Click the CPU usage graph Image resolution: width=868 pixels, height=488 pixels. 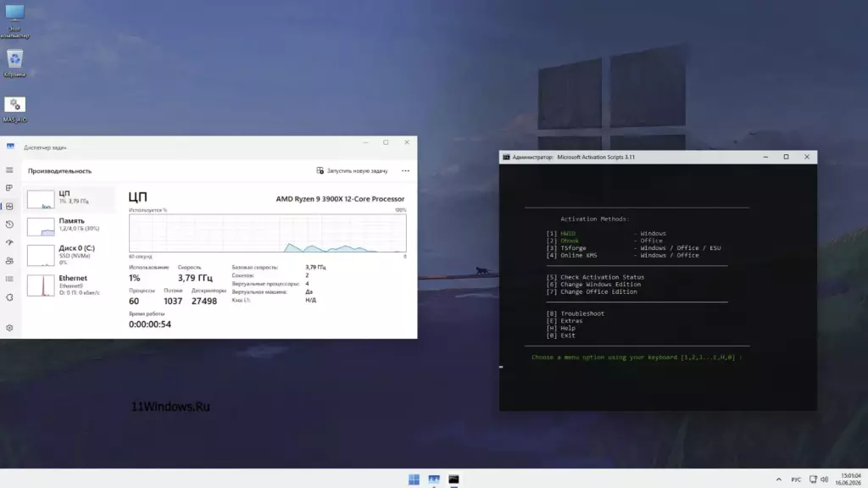point(267,233)
